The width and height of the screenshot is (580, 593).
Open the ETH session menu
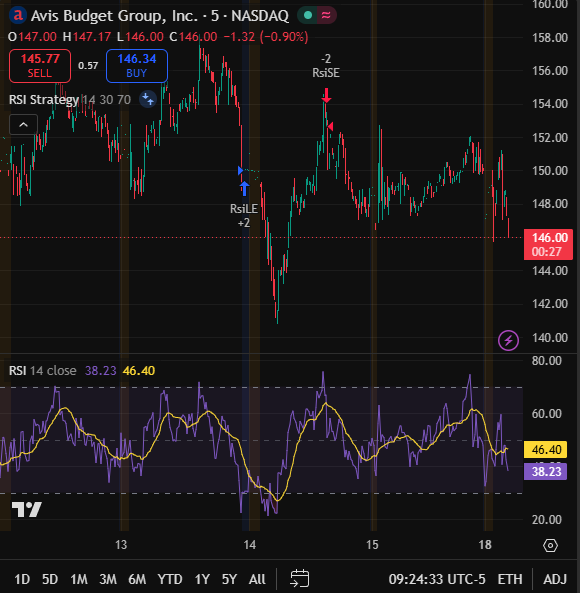(x=510, y=579)
